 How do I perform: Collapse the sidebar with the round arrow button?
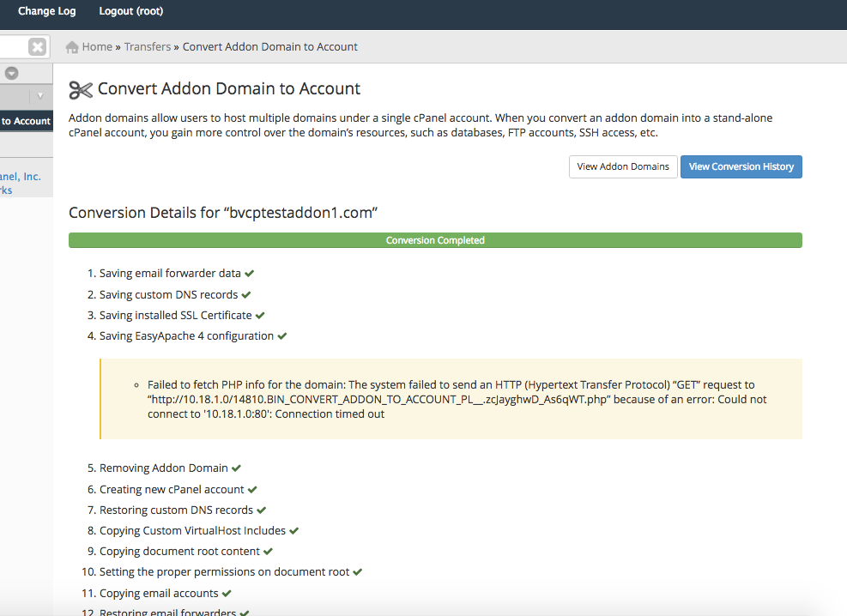[12, 74]
